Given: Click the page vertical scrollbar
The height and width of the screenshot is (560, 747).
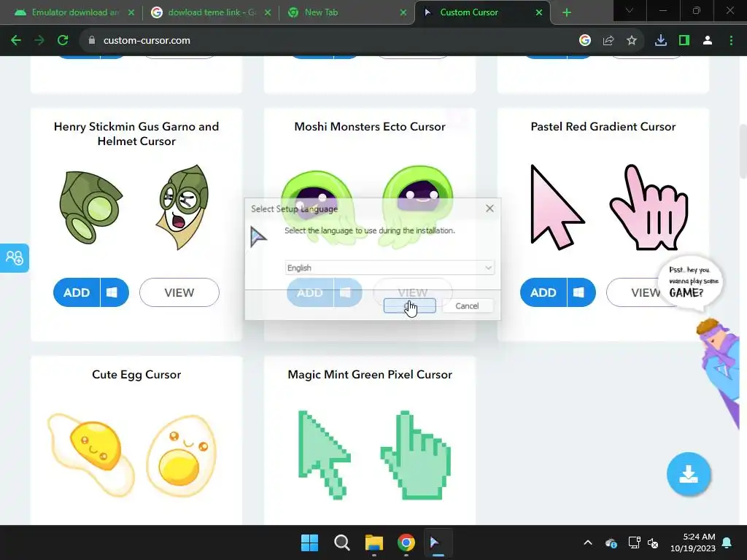Looking at the screenshot, I should (743, 151).
